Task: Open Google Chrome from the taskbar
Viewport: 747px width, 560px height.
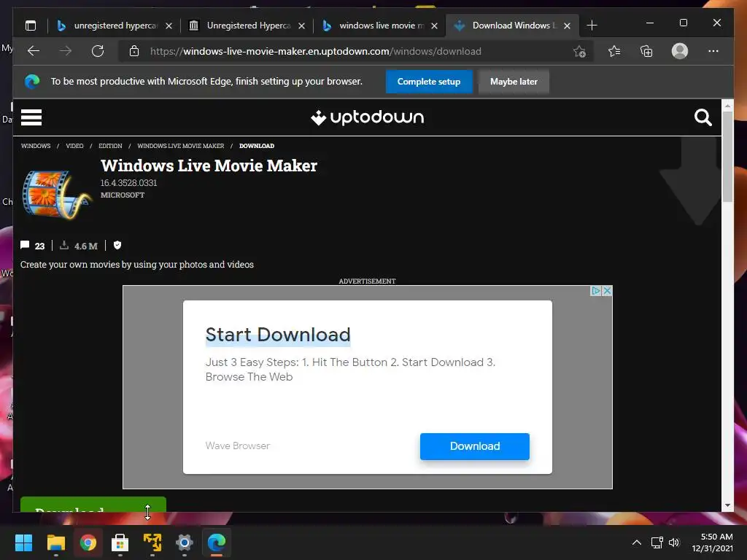Action: click(88, 542)
